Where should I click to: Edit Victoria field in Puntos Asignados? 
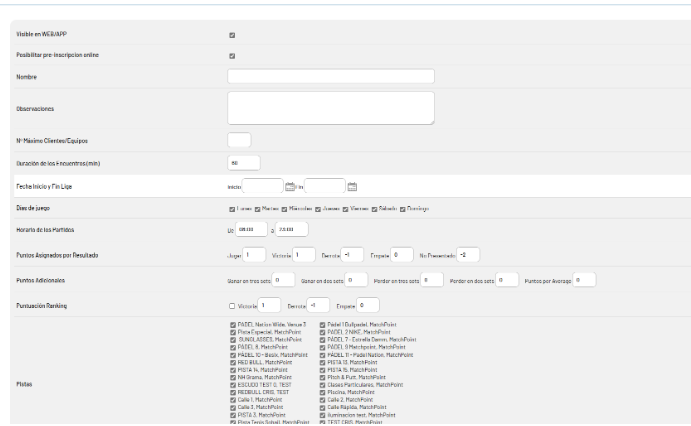(304, 255)
